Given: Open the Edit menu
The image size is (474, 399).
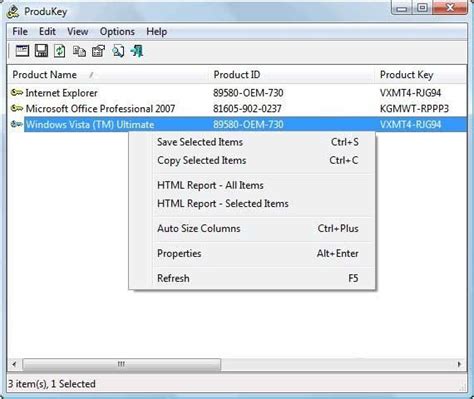Looking at the screenshot, I should pyautogui.click(x=47, y=32).
